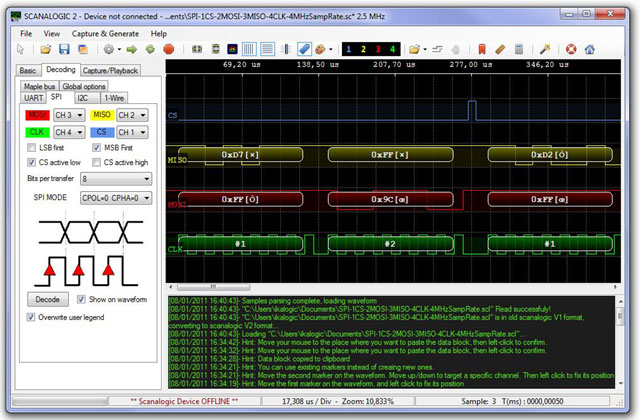Open the File menu
The width and height of the screenshot is (640, 420).
(x=26, y=33)
